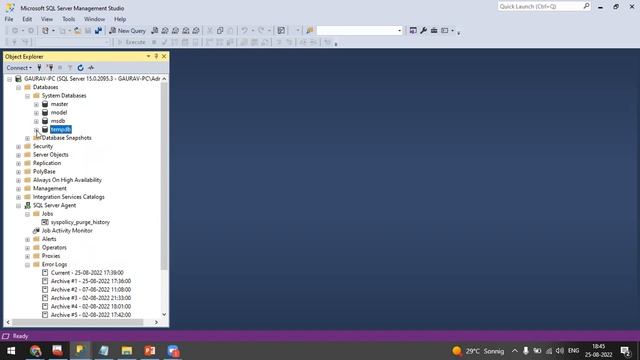Refresh the Object Explorer tree
The height and width of the screenshot is (360, 640).
pyautogui.click(x=80, y=68)
